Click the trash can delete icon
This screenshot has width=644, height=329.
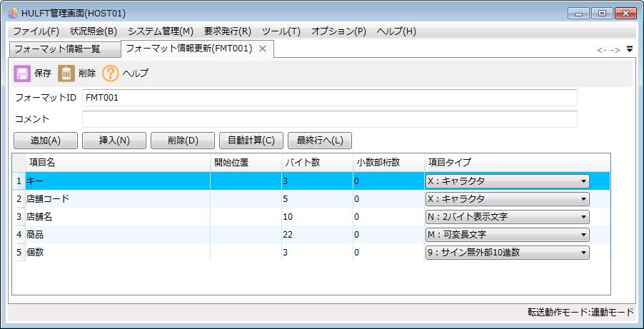click(x=66, y=74)
